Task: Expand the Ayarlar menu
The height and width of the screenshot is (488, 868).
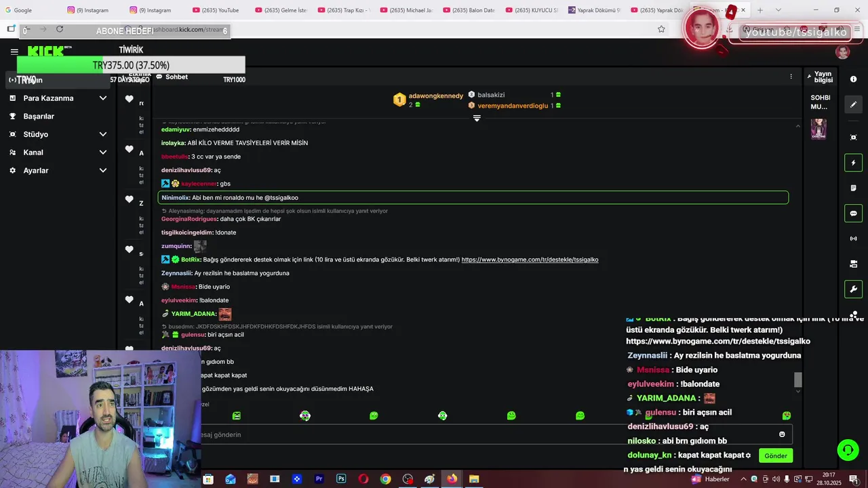Action: click(58, 171)
